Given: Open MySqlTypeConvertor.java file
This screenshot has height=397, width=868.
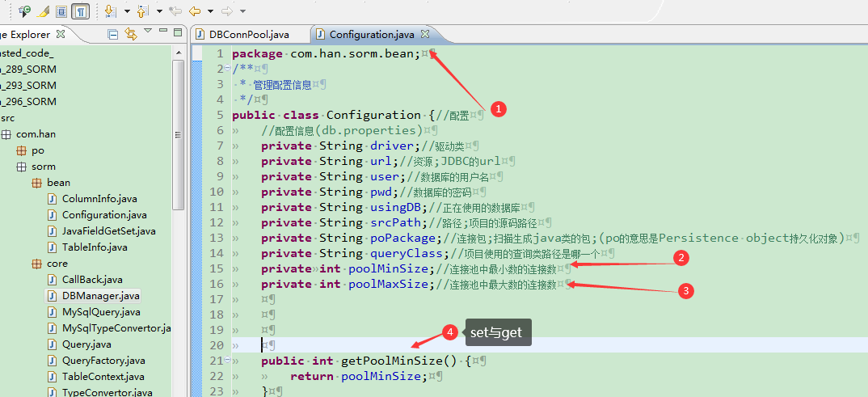Looking at the screenshot, I should click(x=116, y=327).
